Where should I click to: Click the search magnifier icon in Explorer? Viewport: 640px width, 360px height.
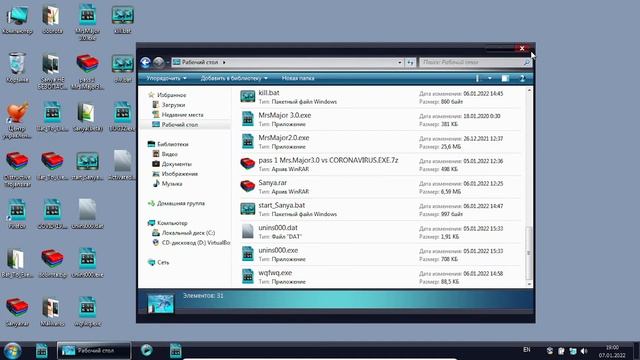(x=527, y=62)
